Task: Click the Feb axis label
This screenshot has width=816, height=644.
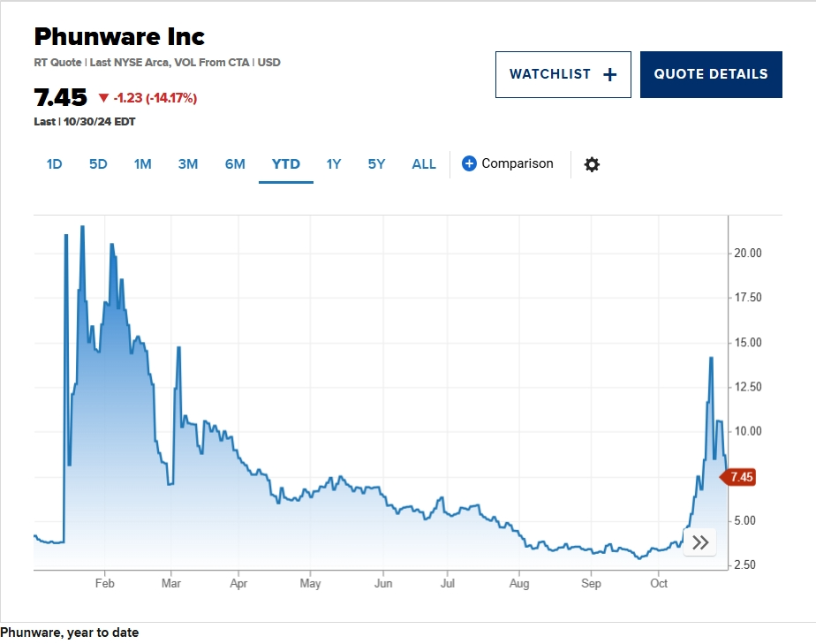Action: (x=104, y=584)
